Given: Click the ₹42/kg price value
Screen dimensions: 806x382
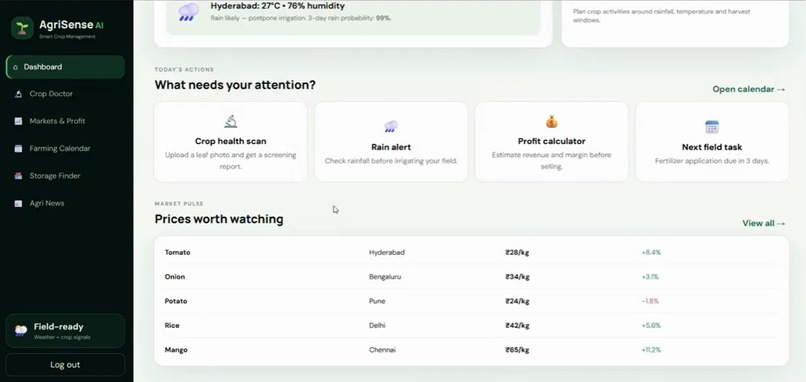Looking at the screenshot, I should [x=517, y=325].
